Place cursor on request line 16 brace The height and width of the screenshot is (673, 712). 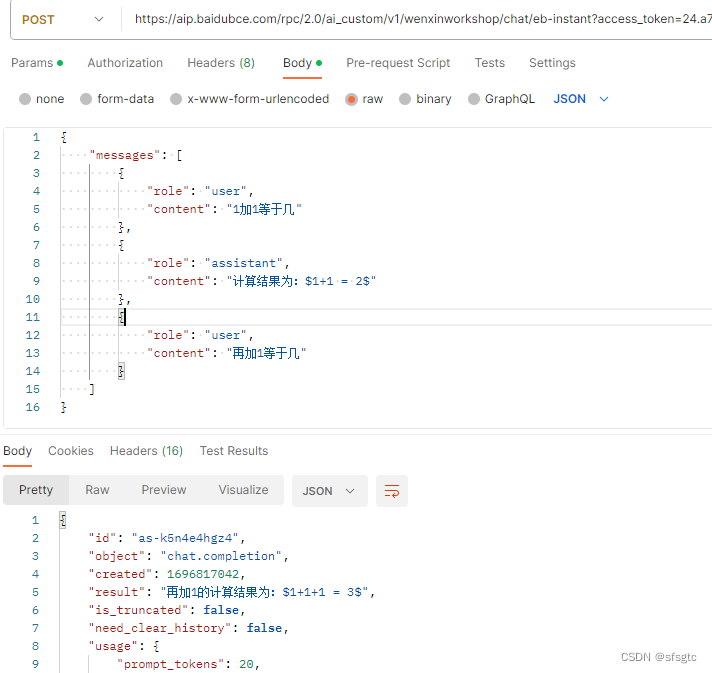coord(64,407)
